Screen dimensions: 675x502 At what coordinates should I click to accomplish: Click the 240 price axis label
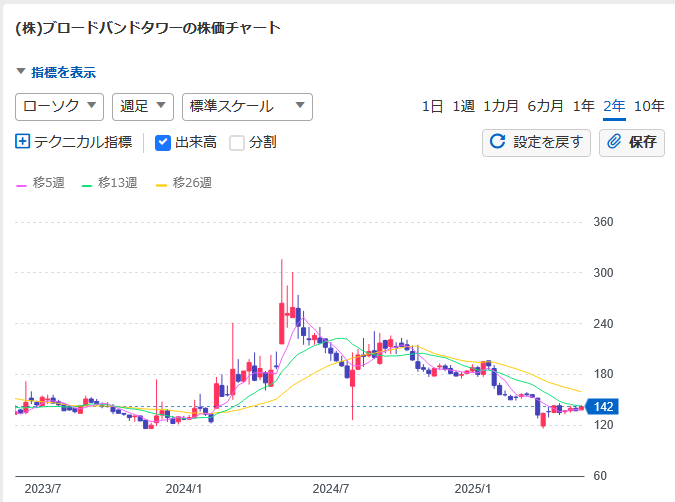tap(603, 323)
